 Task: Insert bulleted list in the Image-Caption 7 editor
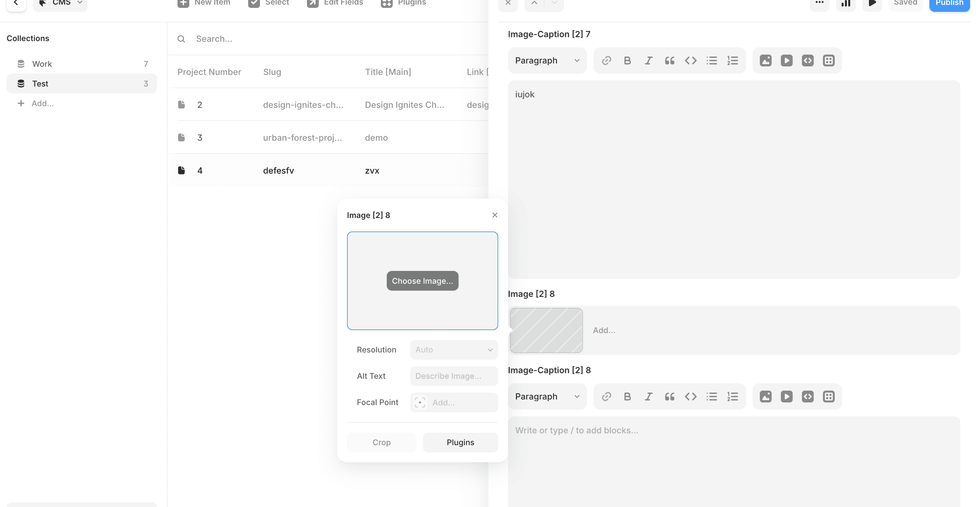(712, 60)
